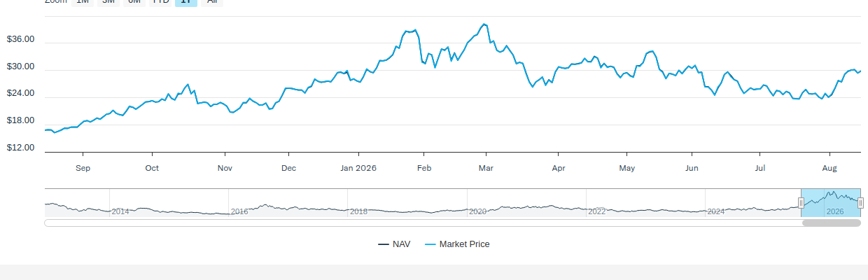Click the Jan 2026 axis label
This screenshot has width=868, height=280.
tap(358, 168)
